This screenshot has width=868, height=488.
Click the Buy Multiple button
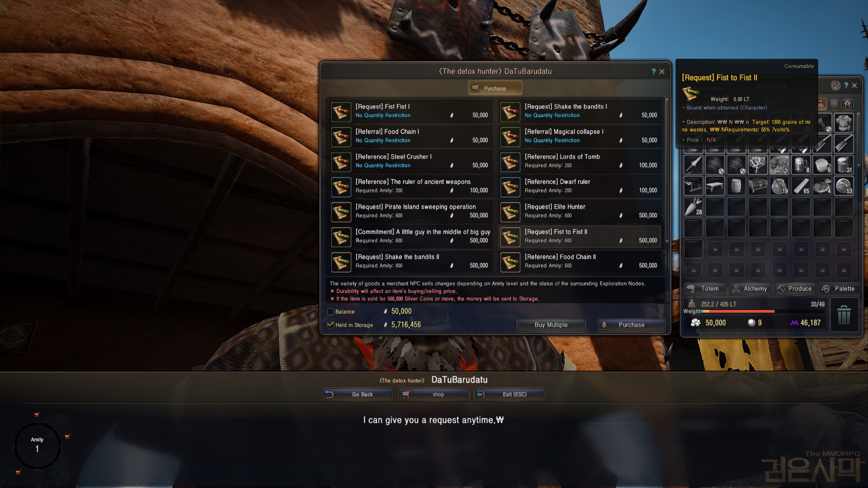pos(551,325)
